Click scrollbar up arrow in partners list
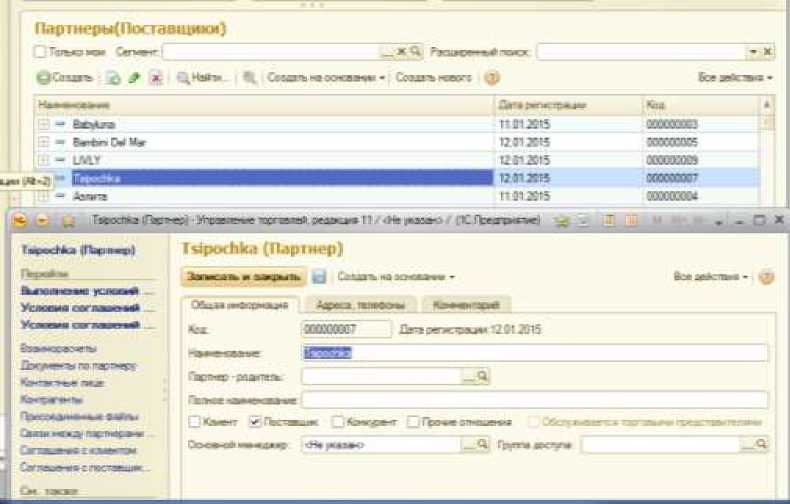 click(766, 105)
